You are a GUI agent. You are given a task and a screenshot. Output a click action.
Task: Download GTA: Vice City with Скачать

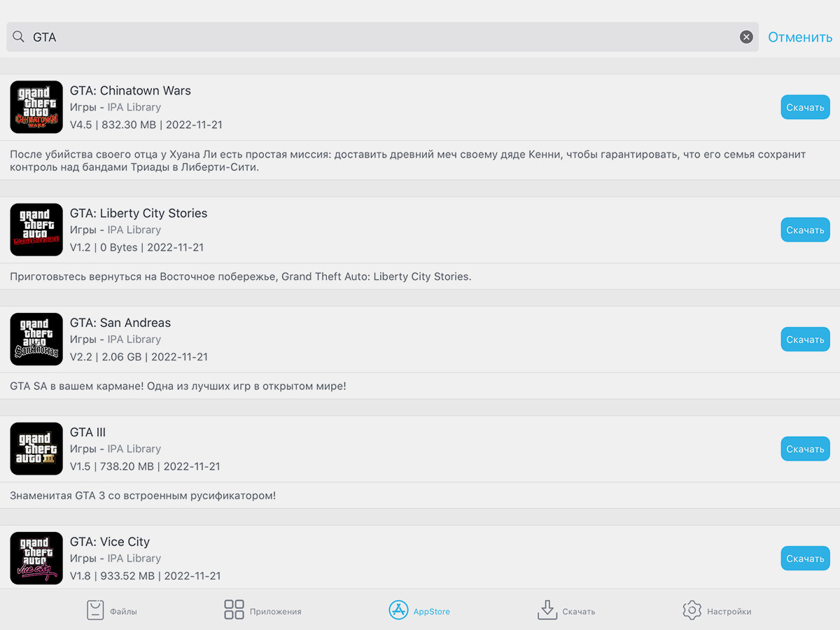[805, 558]
